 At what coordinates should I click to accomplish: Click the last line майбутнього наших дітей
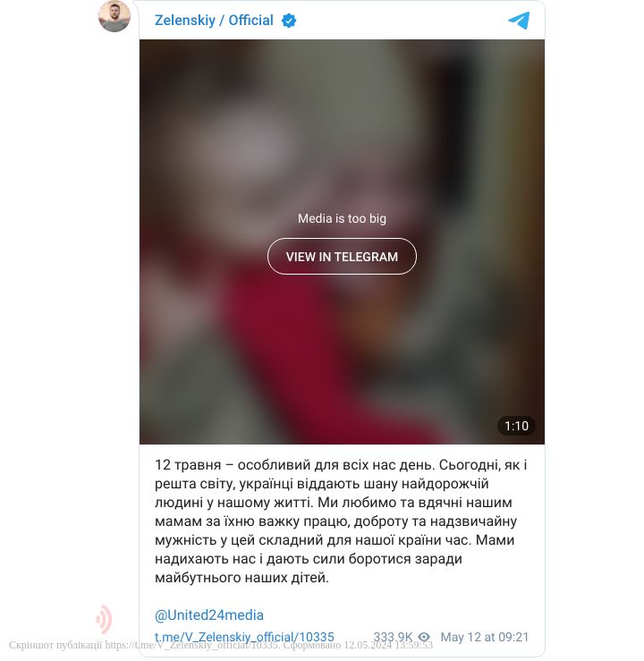point(241,578)
